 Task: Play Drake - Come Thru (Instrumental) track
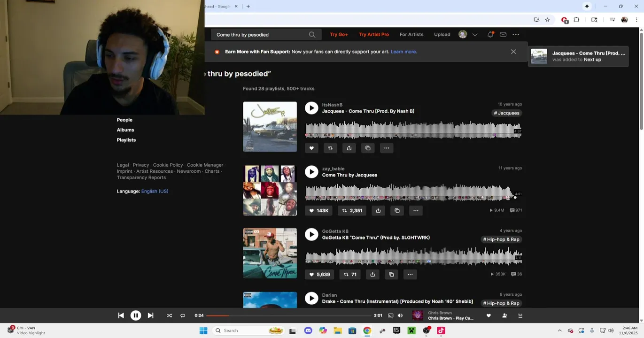tap(311, 298)
